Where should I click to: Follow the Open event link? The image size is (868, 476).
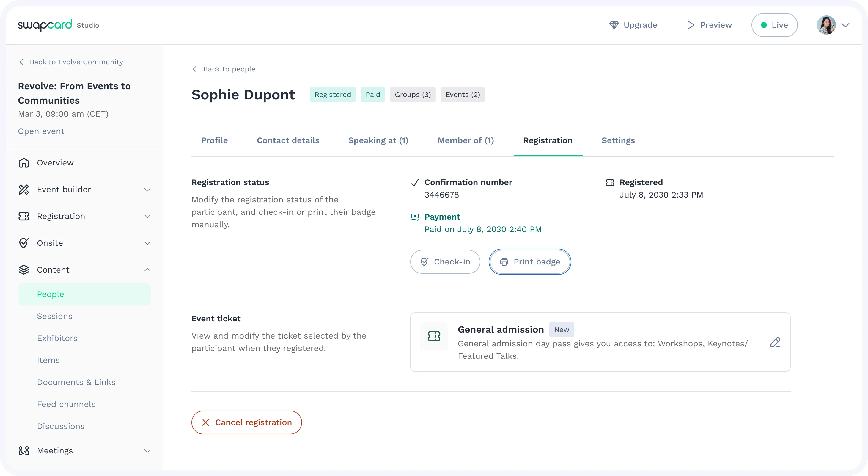point(41,131)
